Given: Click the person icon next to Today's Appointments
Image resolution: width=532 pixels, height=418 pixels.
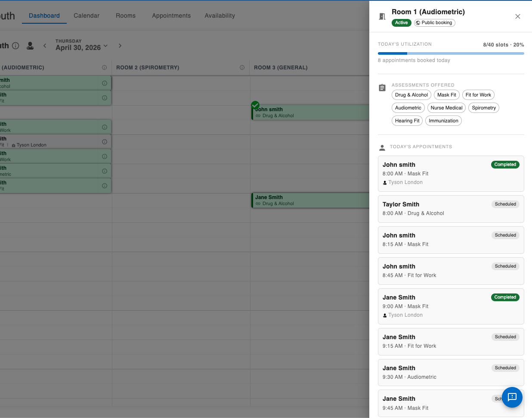Looking at the screenshot, I should (x=382, y=148).
